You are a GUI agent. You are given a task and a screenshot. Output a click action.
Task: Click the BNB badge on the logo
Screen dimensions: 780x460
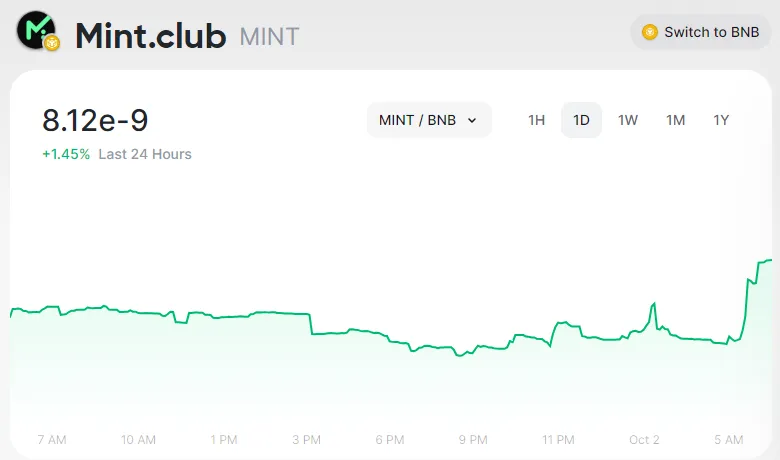coord(53,43)
